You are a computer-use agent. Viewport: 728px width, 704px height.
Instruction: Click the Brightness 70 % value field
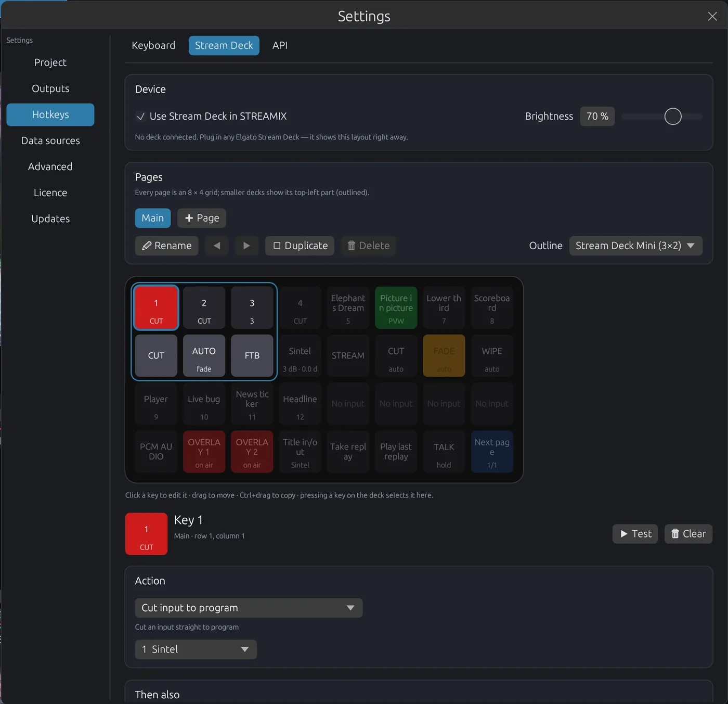pos(597,117)
